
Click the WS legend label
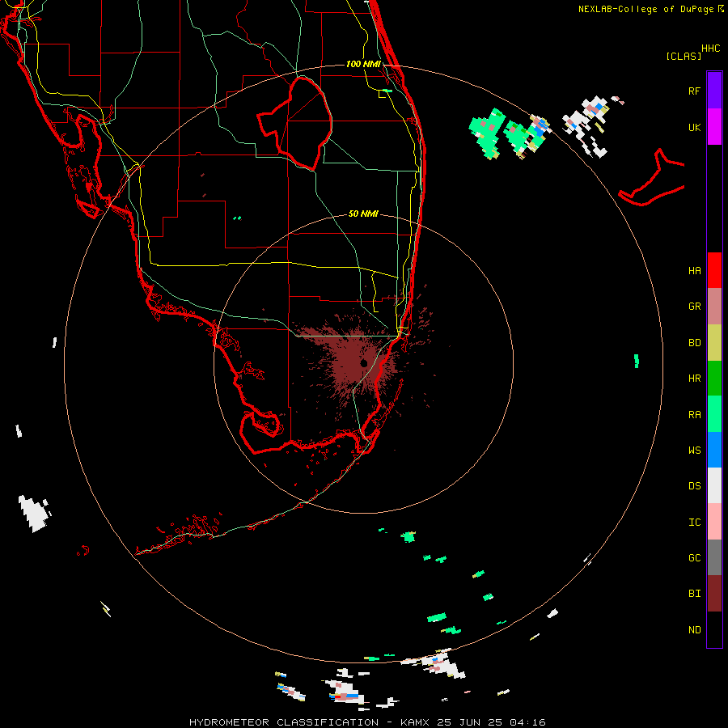(x=694, y=450)
